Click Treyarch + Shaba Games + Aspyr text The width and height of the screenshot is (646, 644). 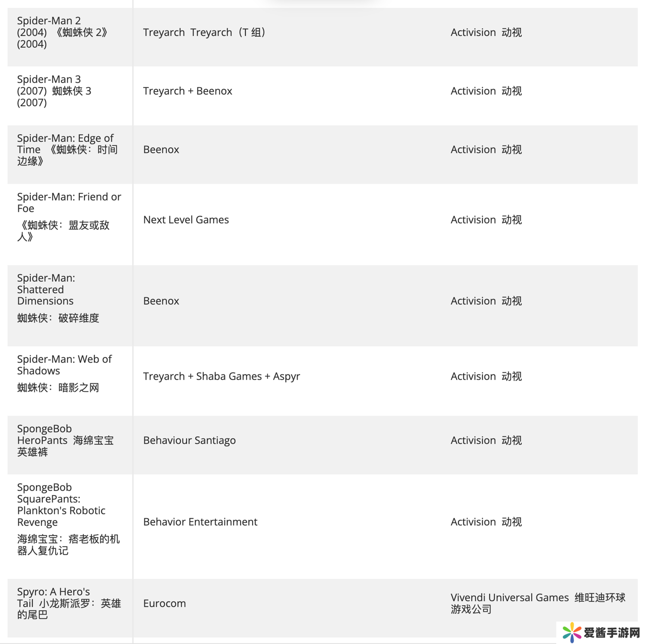[x=221, y=376]
